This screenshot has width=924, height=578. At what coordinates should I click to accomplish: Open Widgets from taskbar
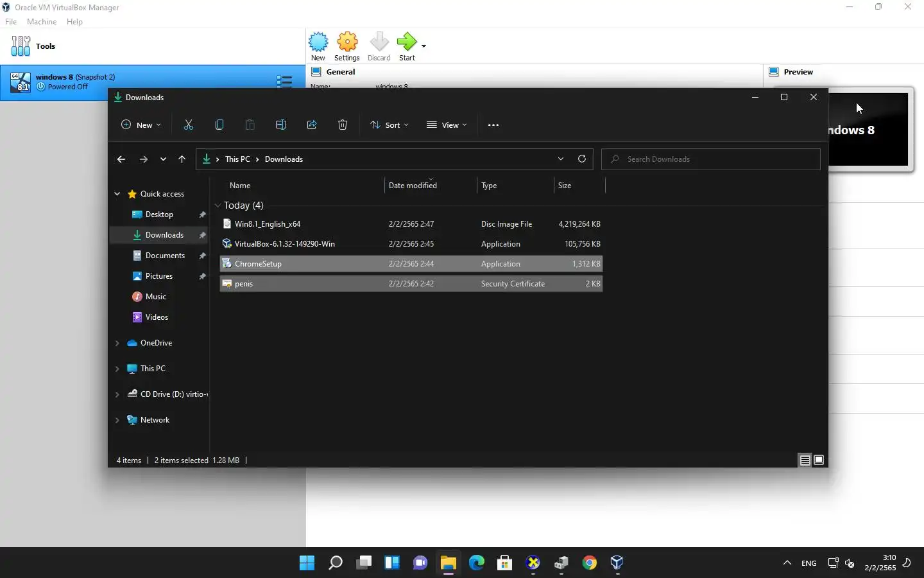pos(392,563)
